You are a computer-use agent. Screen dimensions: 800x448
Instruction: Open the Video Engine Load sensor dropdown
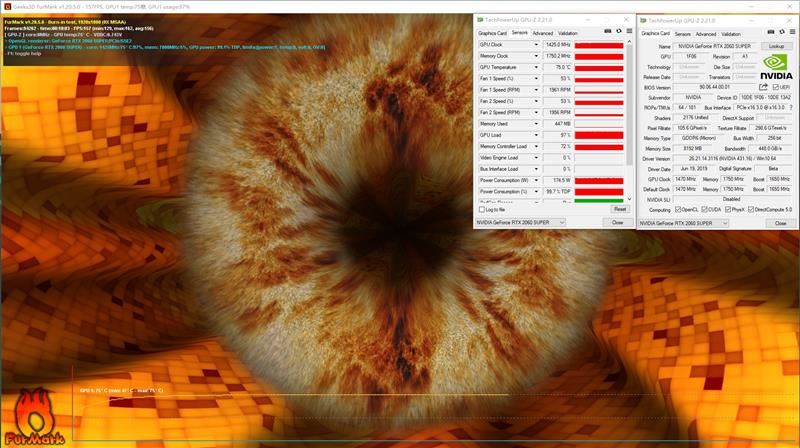(x=536, y=158)
